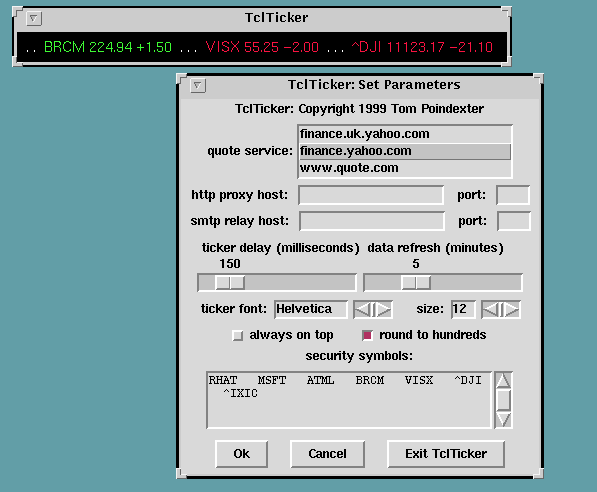The image size is (597, 492).
Task: Click the ticker delay slider handle
Action: (230, 283)
